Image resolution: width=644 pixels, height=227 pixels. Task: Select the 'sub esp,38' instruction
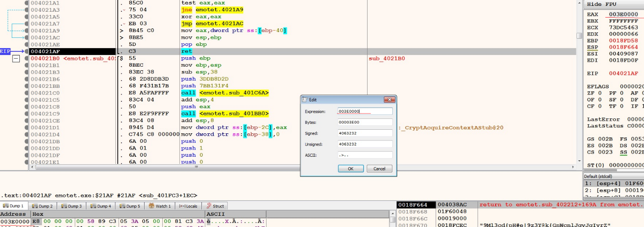pos(198,72)
